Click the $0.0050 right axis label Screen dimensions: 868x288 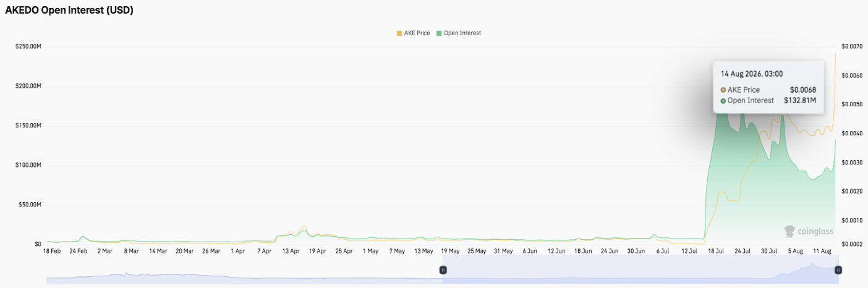tap(851, 104)
